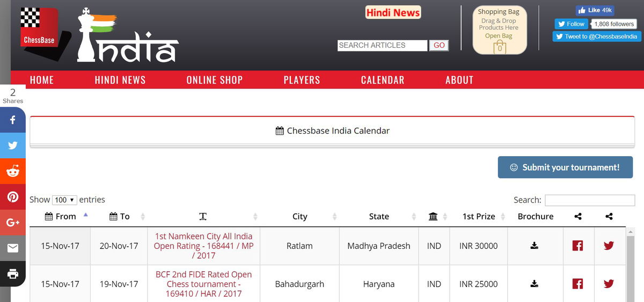Sort table by From date column
Image resolution: width=644 pixels, height=302 pixels.
[x=65, y=217]
